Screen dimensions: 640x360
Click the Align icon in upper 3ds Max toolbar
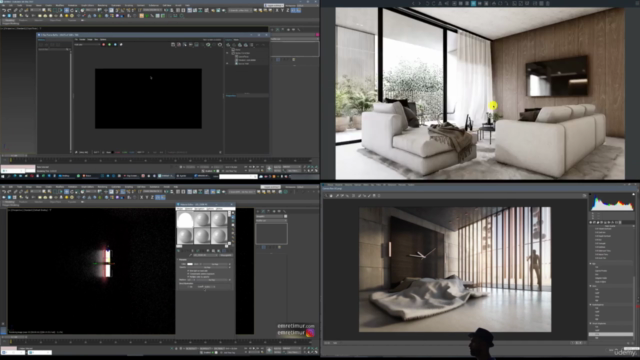[172, 10]
